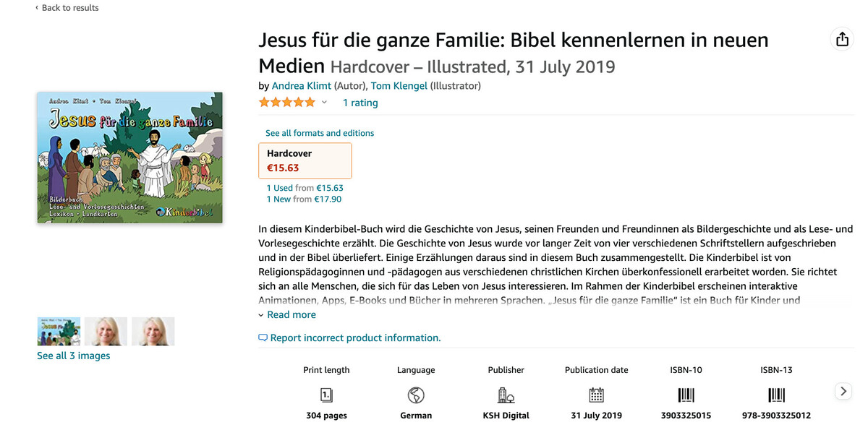Open illustrator Tom Klengel's page

[x=399, y=86]
